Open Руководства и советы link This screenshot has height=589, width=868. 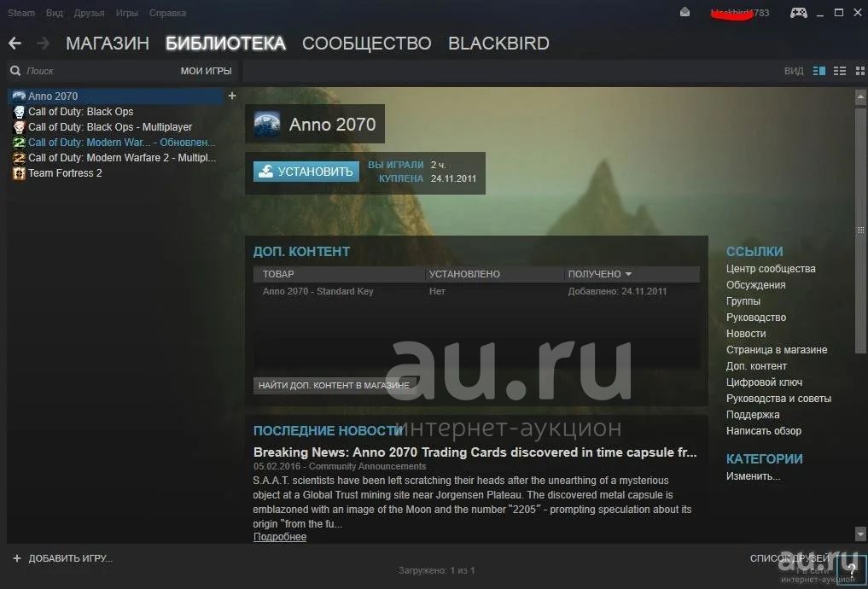(778, 399)
